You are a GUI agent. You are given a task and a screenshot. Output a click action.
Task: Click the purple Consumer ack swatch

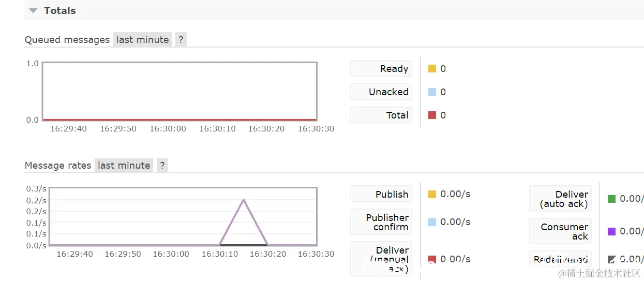click(x=611, y=231)
